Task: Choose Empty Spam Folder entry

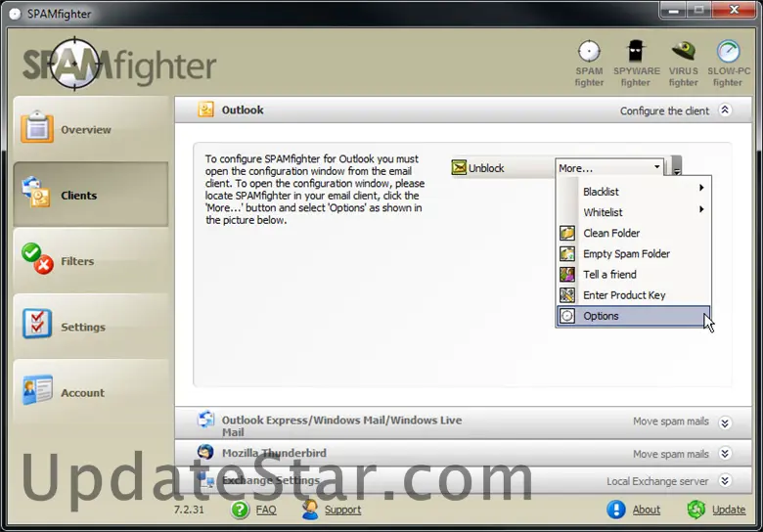Action: tap(633, 253)
